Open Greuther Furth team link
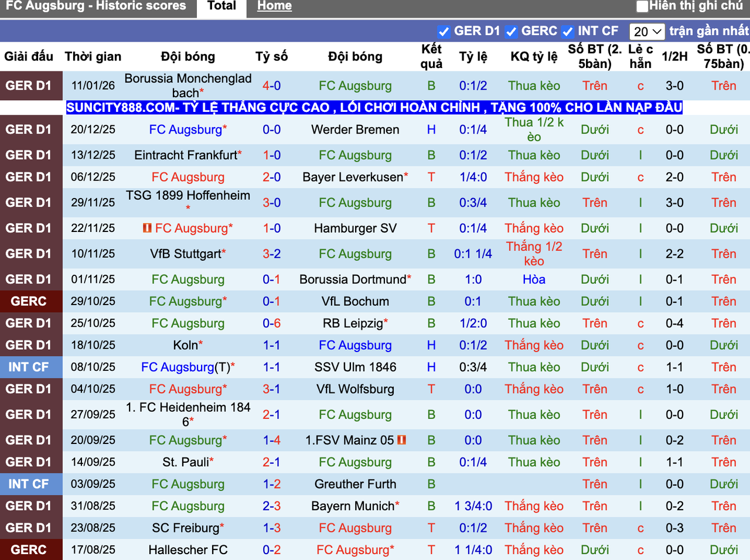Viewport: 750px width, 560px height. [x=355, y=484]
